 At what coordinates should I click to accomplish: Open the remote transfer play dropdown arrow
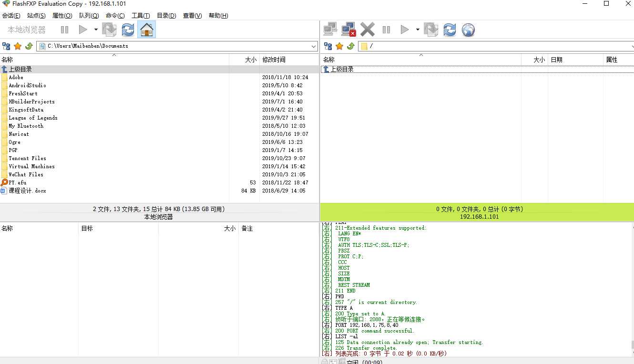tap(418, 30)
